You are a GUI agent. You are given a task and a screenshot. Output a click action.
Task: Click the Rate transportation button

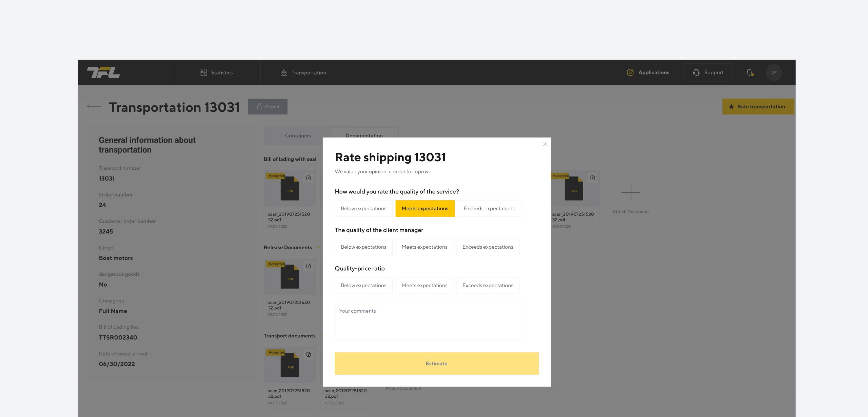[x=758, y=107]
